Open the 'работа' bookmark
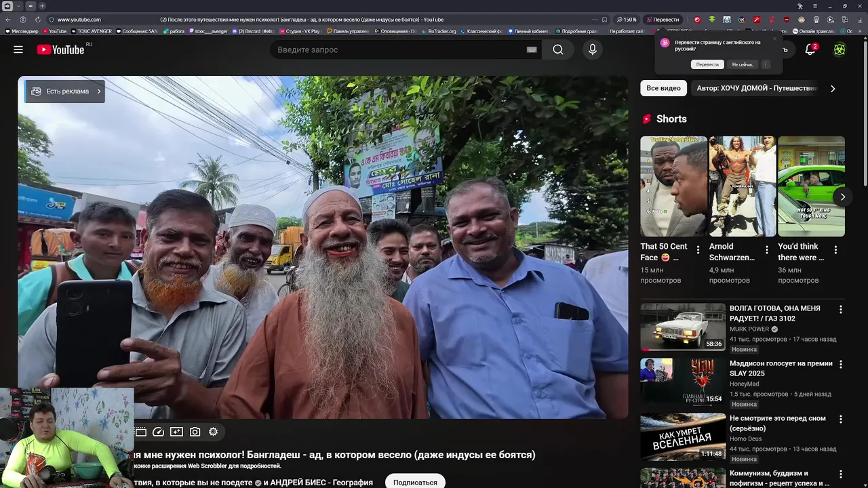Screen dimensions: 868x488 click(x=174, y=31)
